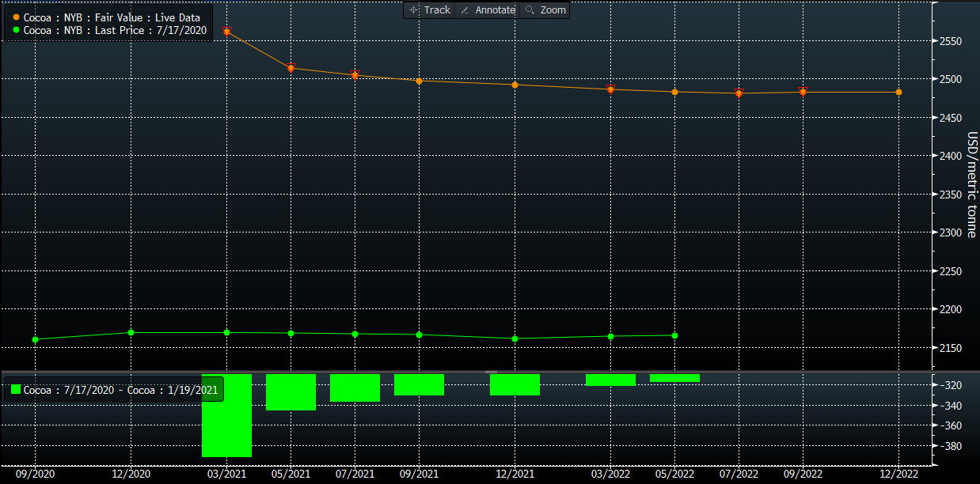Click the last green price point at 05/2022

(x=674, y=335)
